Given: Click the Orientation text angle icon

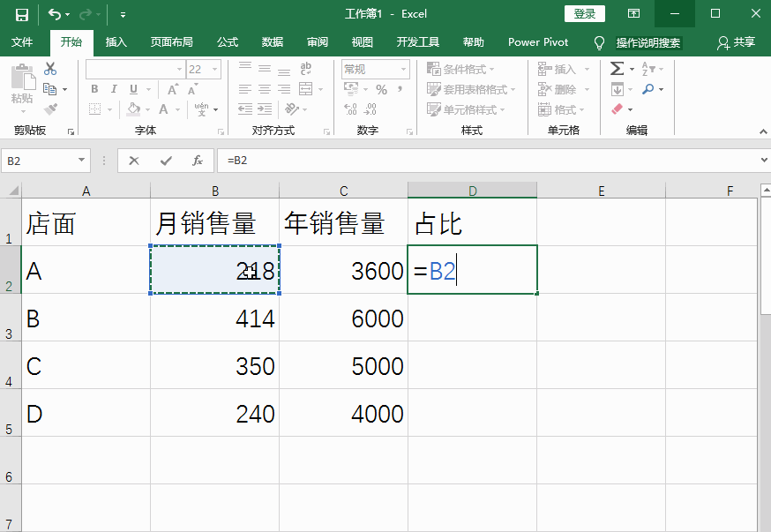Looking at the screenshot, I should [x=292, y=109].
